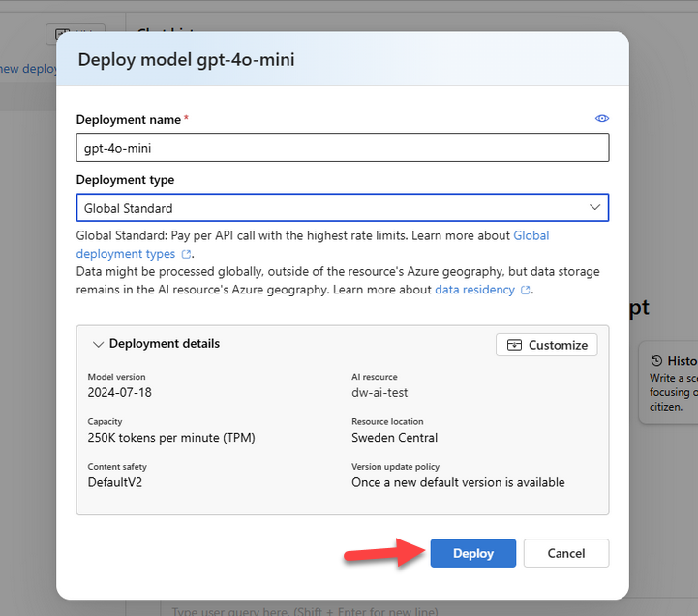Select the Global Standard combo box
698x616 pixels.
(329, 208)
